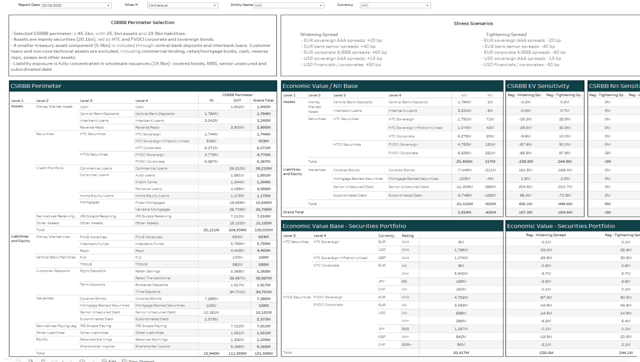
Task: Select the 'Derivatives Paying Leg' row label
Action: tap(56, 326)
